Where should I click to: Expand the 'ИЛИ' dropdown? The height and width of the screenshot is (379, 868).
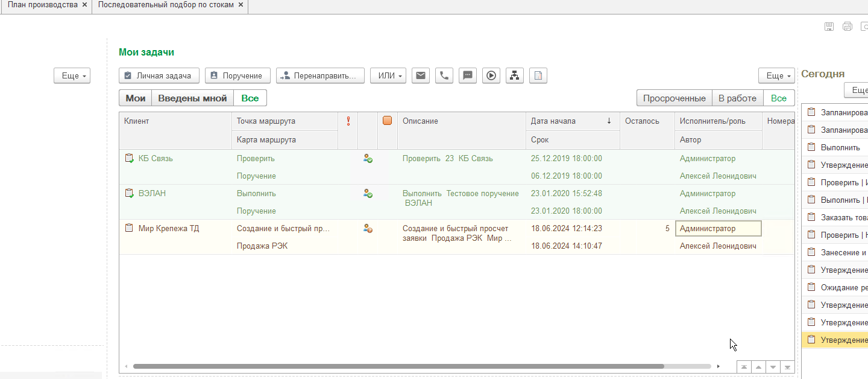coord(388,75)
